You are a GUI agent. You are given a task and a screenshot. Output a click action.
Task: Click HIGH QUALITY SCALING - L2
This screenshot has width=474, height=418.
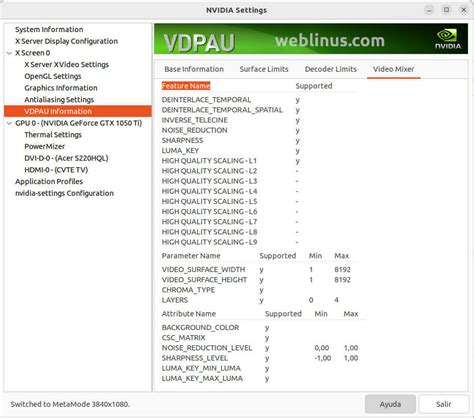(209, 171)
